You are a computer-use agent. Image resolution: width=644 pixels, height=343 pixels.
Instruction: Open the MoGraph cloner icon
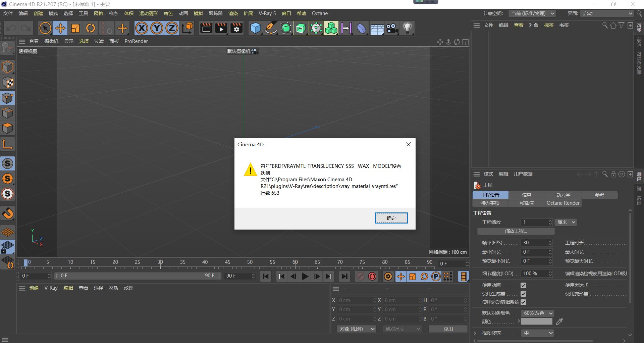tap(316, 28)
